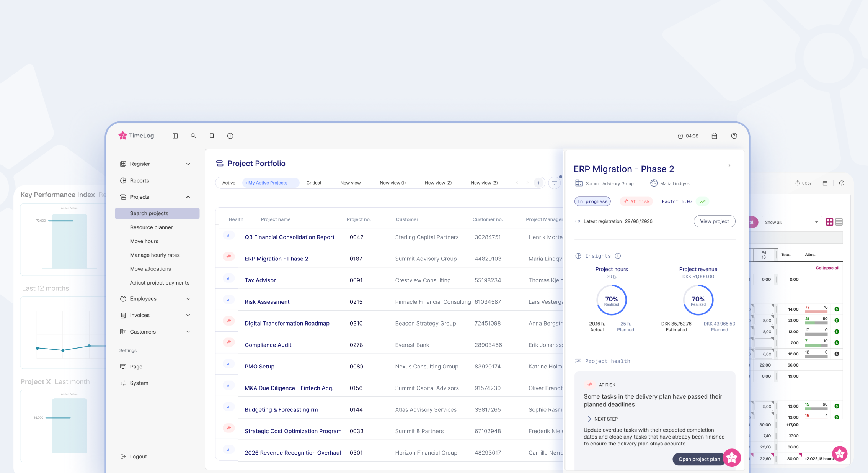Switch to grid view in background window

tap(829, 222)
